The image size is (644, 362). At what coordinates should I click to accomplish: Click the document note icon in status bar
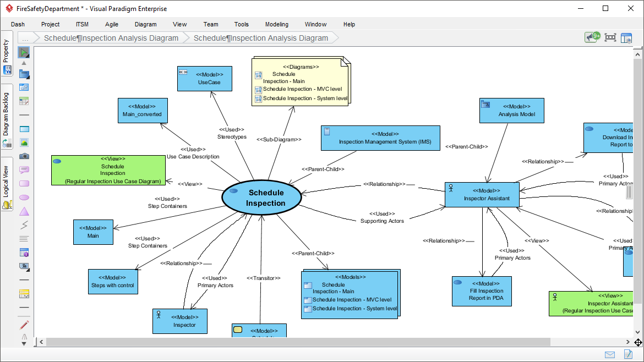[628, 354]
